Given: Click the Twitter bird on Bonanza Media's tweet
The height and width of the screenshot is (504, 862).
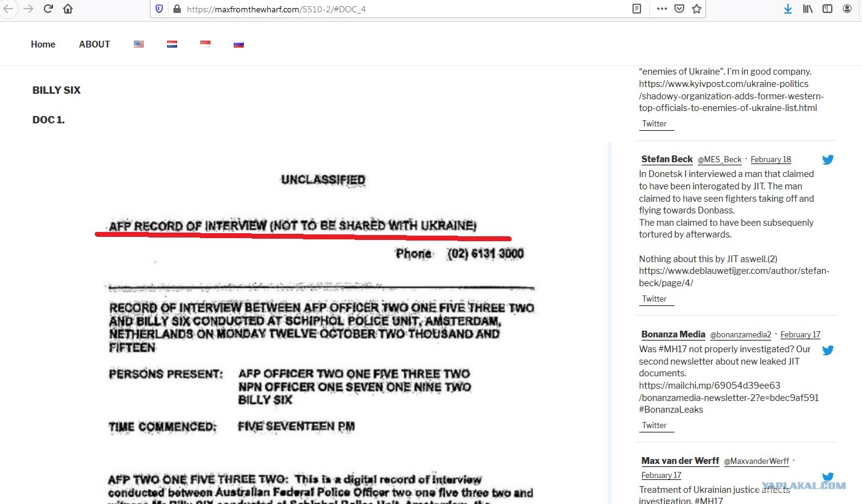Looking at the screenshot, I should pos(828,350).
